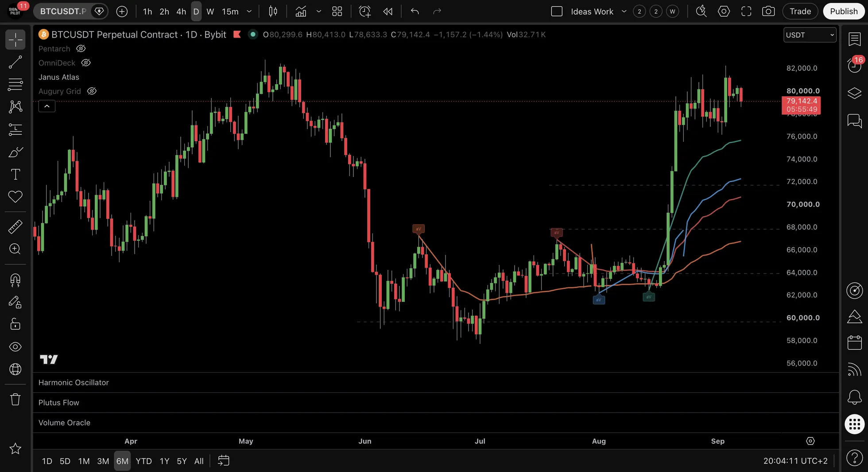Viewport: 868px width, 472px height.
Task: Open the measure ruler tool
Action: coord(15,226)
